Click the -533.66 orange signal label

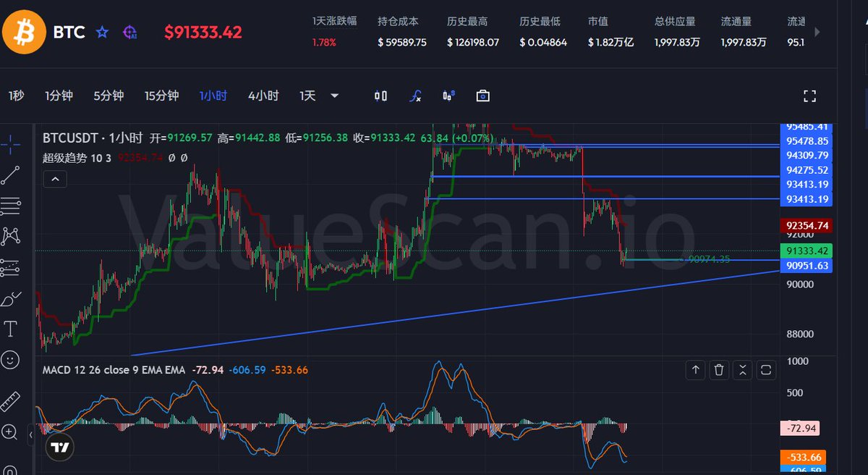[801, 458]
